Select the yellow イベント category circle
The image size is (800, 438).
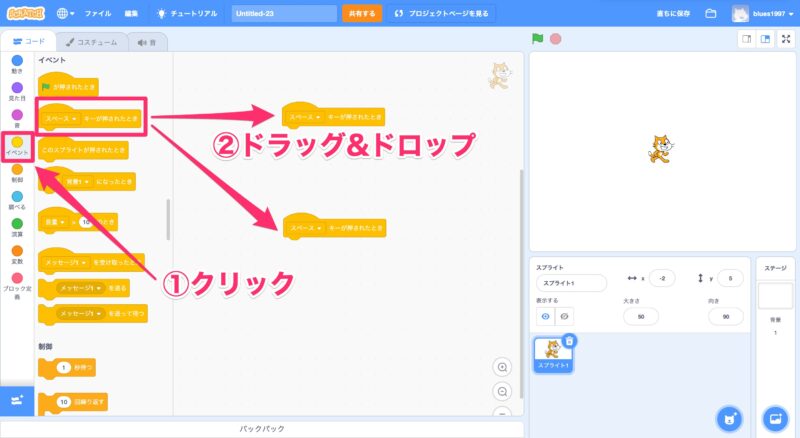(x=17, y=141)
